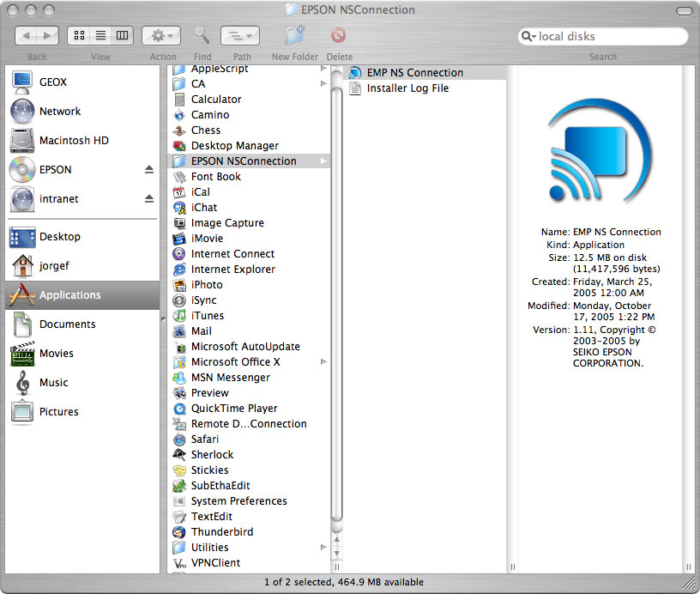
Task: Select System Preferences
Action: point(249,501)
